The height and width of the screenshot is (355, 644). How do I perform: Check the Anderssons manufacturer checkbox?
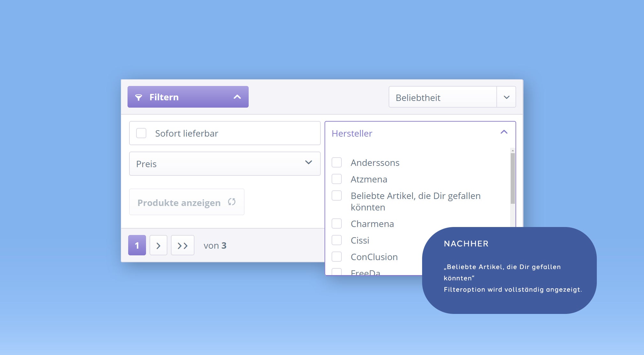[337, 162]
